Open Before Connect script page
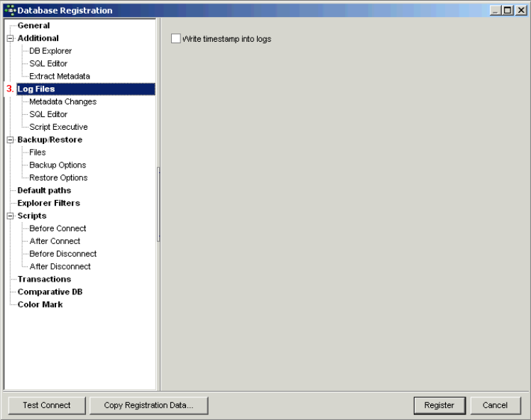The width and height of the screenshot is (531, 420). [x=58, y=228]
